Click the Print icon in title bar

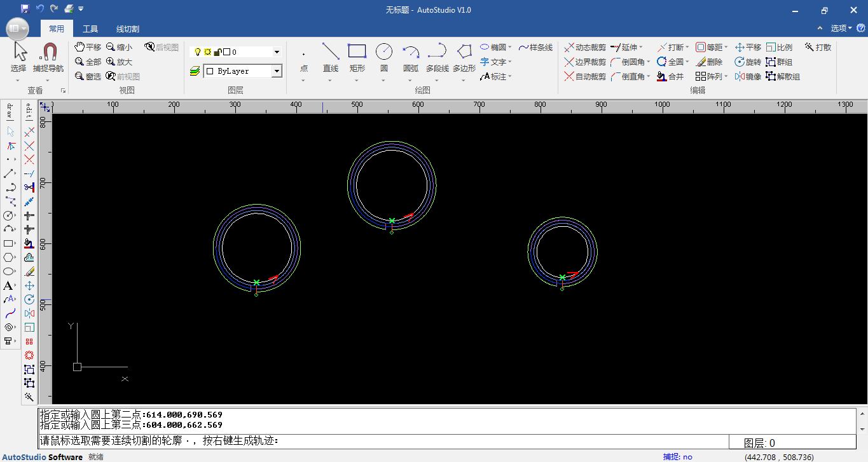[x=69, y=9]
